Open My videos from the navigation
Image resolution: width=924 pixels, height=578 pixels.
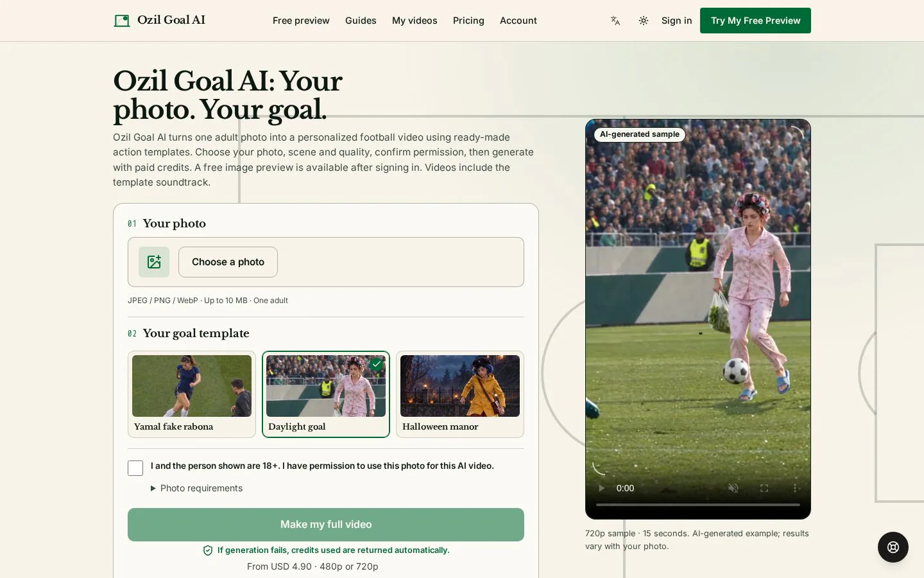pos(415,21)
